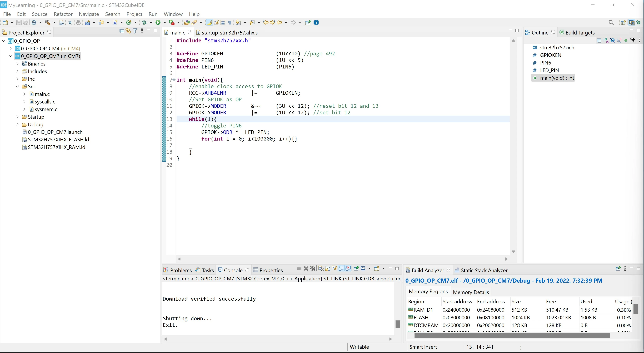644x353 pixels.
Task: Toggle Mark Occurrences highlighter in toolbar
Action: [210, 22]
